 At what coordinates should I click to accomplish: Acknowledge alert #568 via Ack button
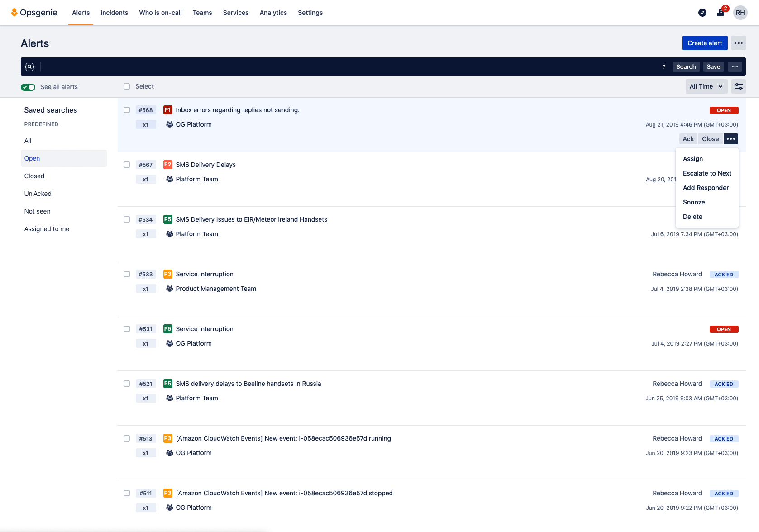(x=688, y=139)
